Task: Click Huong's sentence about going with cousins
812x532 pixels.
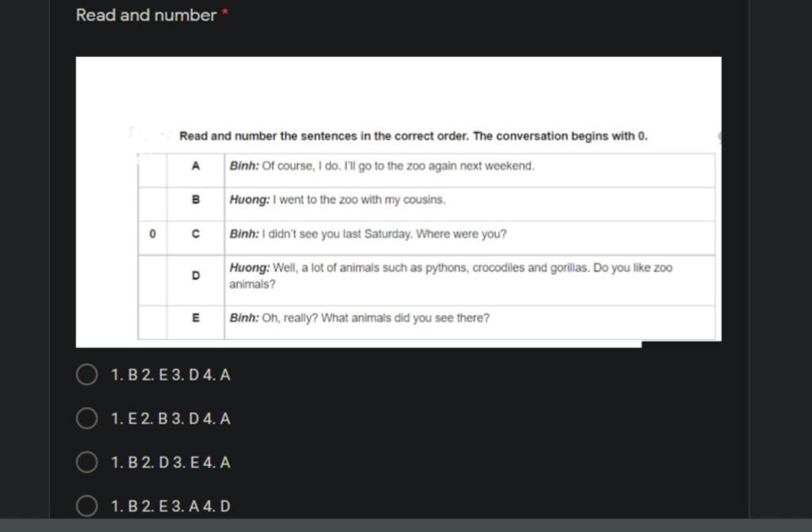Action: (338, 200)
